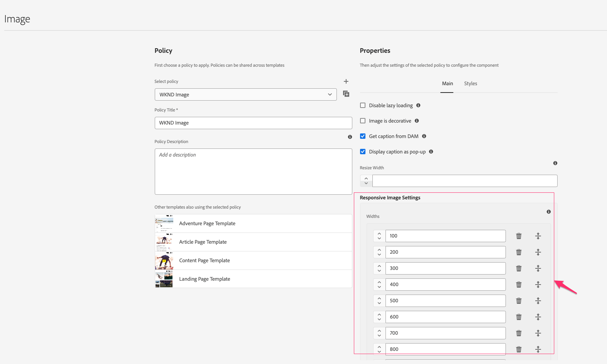
Task: Delete the 200 width entry
Action: click(519, 252)
